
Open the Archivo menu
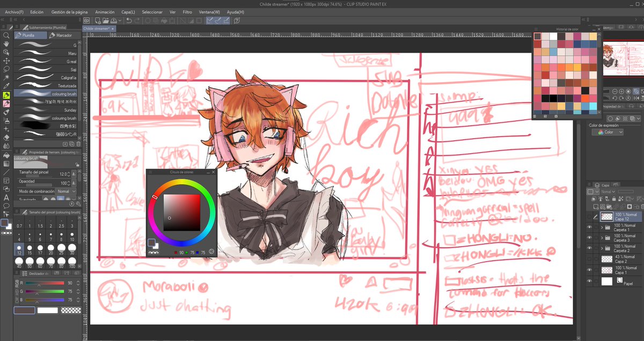click(14, 12)
